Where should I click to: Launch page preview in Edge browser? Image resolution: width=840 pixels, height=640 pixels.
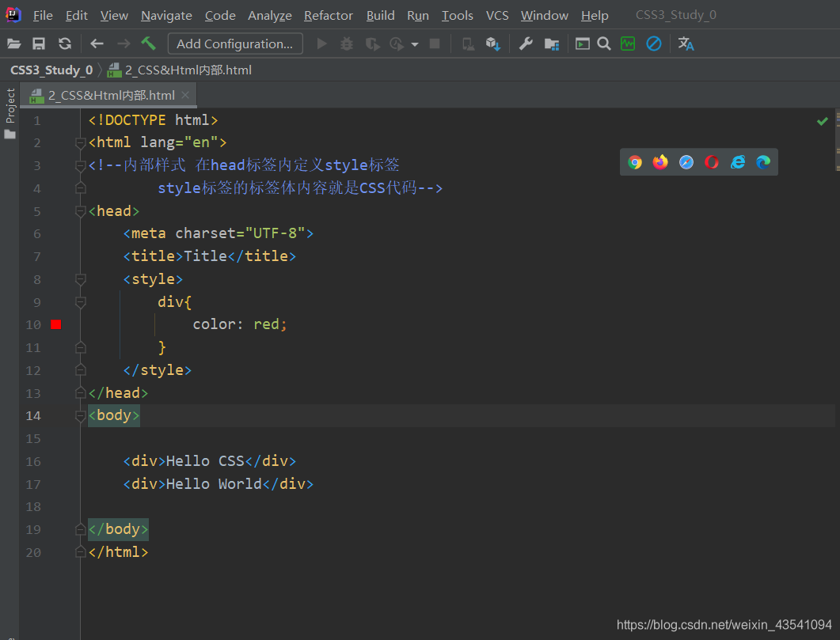762,161
